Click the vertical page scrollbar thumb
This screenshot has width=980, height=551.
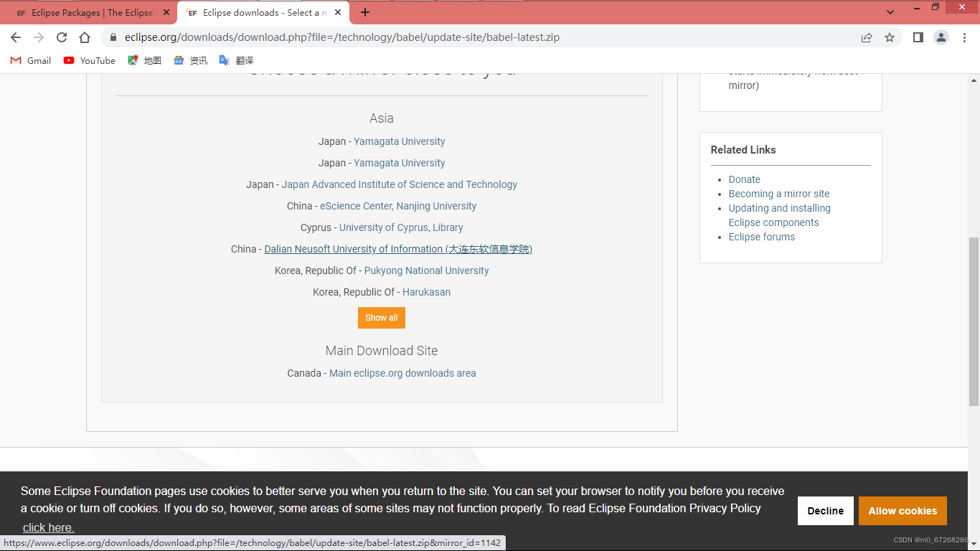(x=974, y=321)
